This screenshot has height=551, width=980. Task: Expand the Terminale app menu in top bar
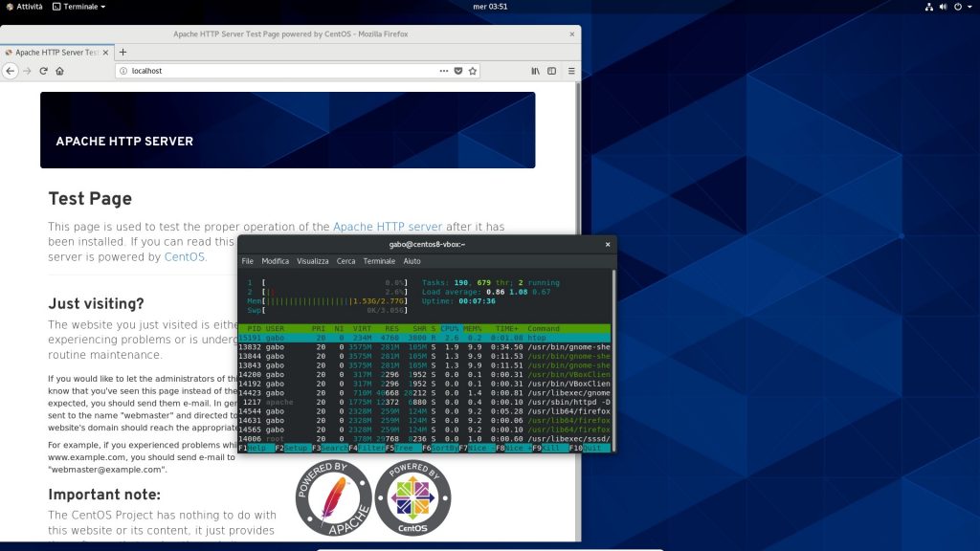[x=78, y=7]
